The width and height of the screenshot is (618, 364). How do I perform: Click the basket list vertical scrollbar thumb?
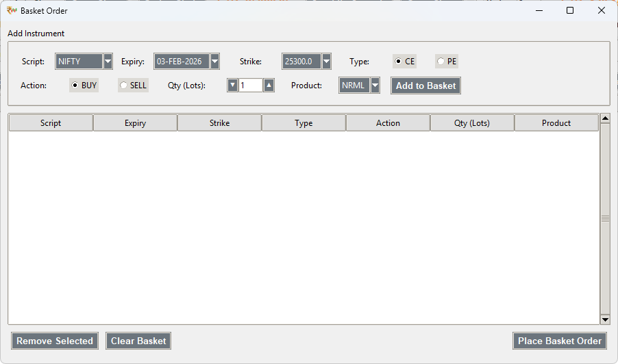pos(605,219)
